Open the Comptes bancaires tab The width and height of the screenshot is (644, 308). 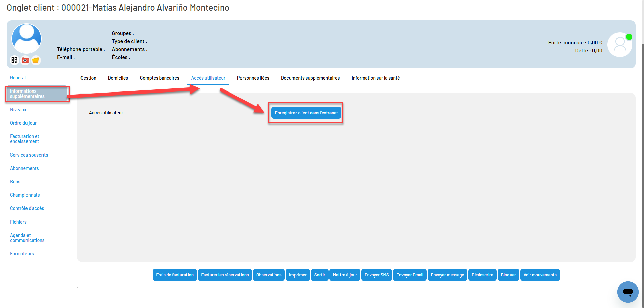[159, 78]
